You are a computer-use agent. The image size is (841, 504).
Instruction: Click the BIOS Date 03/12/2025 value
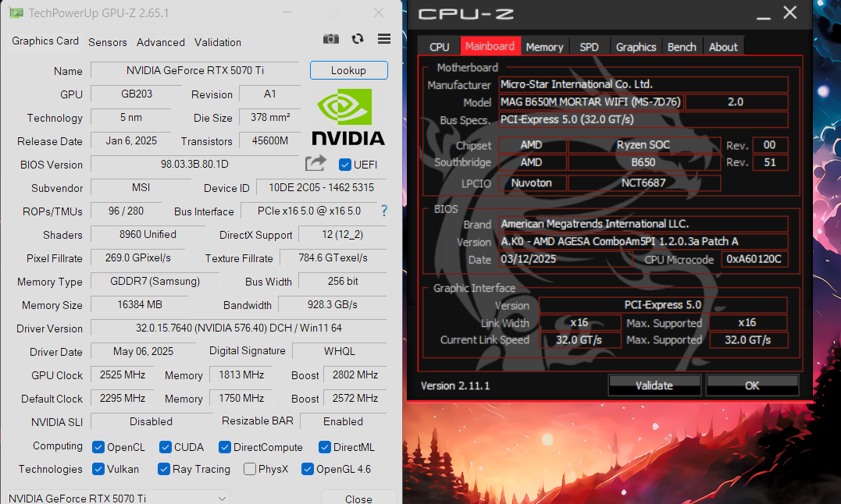click(x=566, y=259)
